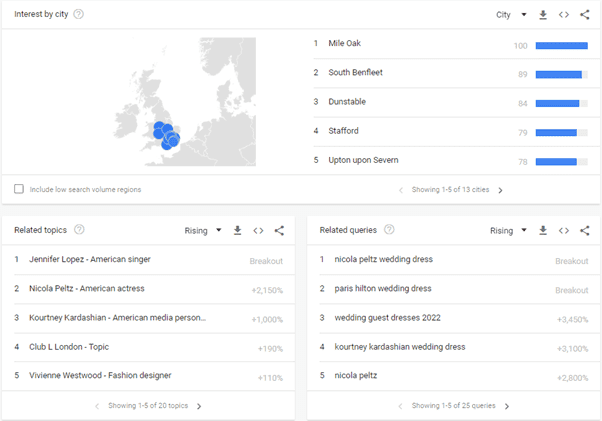Open Rising dropdown in Related topics
This screenshot has width=602, height=421.
[x=203, y=230]
